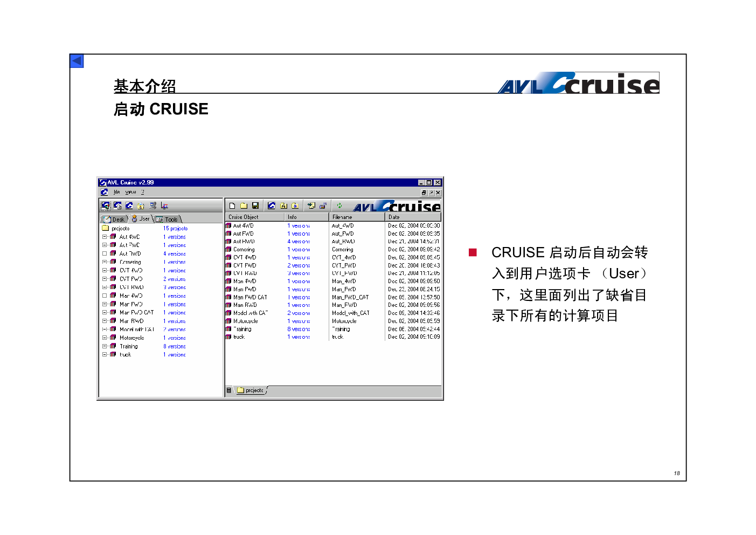Select the Motorcycle row in the object list
This screenshot has height=535, width=756.
point(245,321)
